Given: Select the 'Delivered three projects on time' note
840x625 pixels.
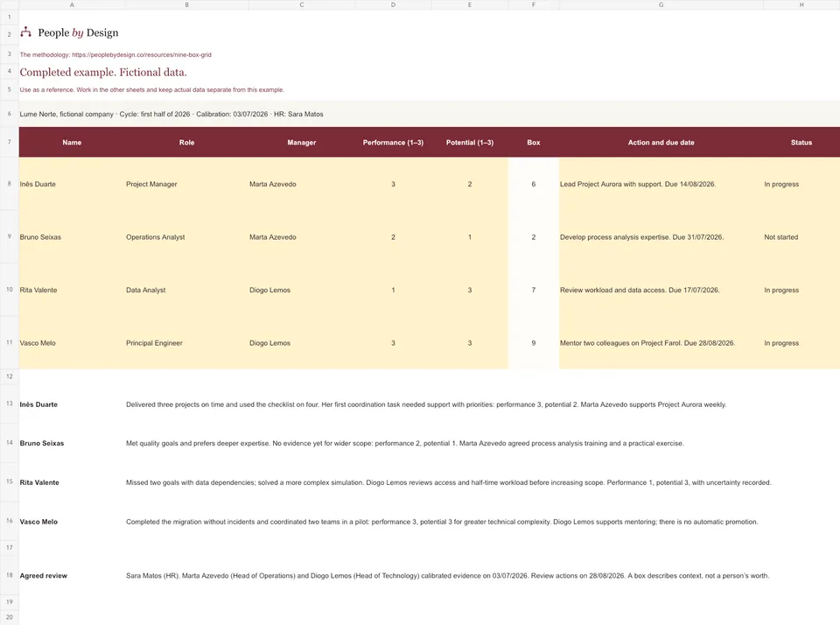Looking at the screenshot, I should coord(426,404).
